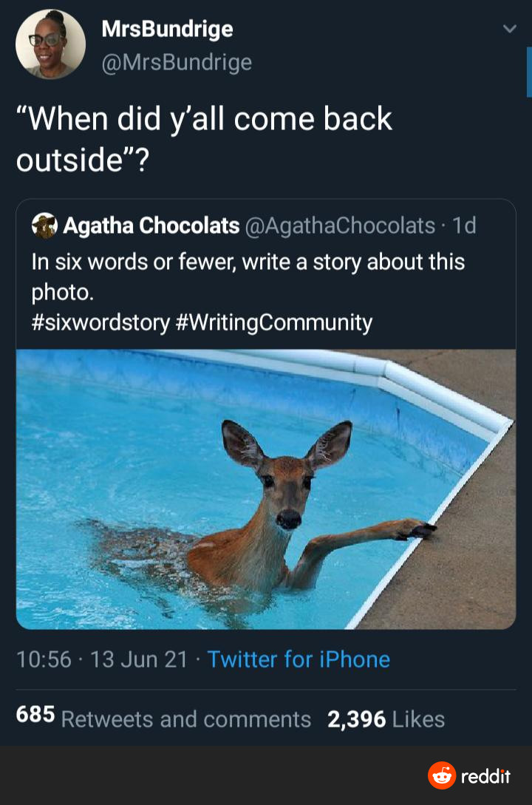Click the quoted tweet's 1d timestamp
This screenshot has height=805, width=532.
(x=465, y=225)
